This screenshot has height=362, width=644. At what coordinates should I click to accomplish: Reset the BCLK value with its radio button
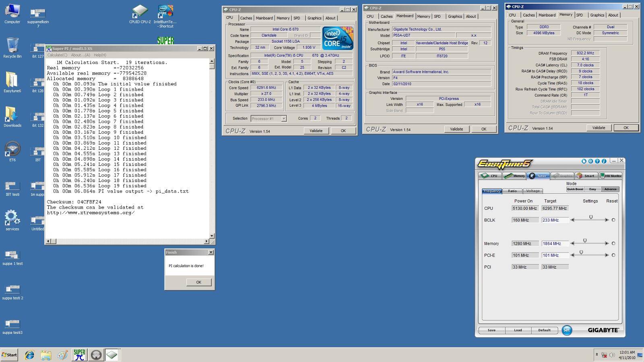coord(613,220)
